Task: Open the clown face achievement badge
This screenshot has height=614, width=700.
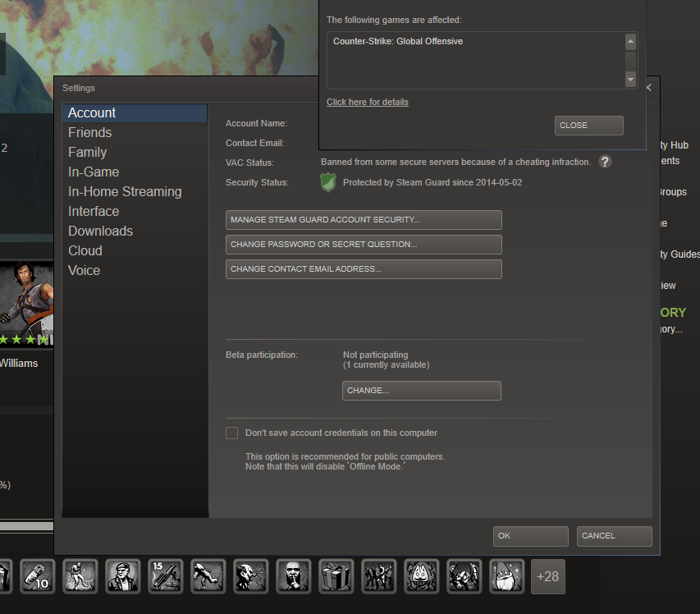Action: point(422,576)
